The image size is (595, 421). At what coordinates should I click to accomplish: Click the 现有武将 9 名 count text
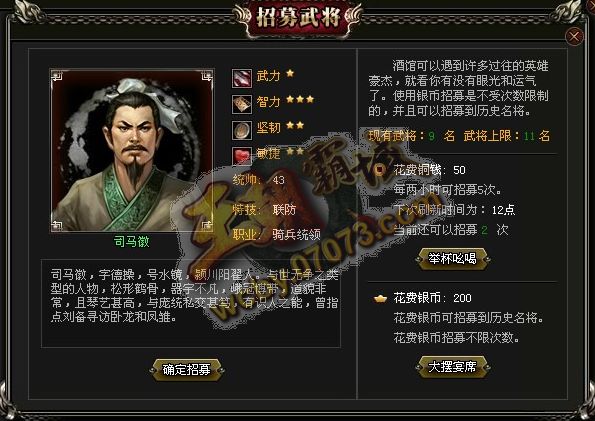411,136
